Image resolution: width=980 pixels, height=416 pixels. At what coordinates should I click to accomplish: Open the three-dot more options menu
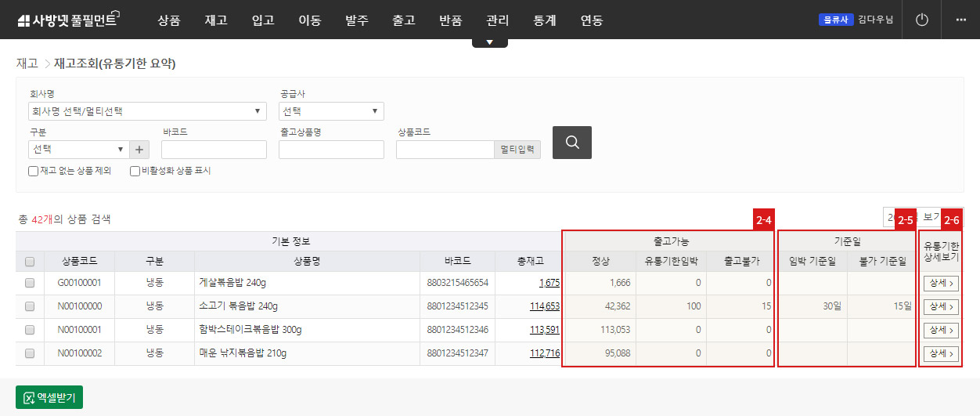click(961, 20)
